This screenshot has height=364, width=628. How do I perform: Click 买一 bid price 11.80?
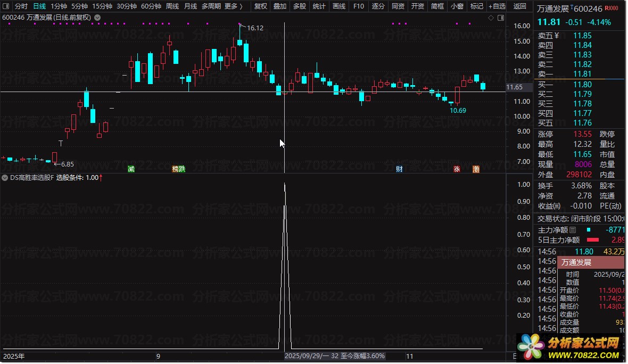582,85
